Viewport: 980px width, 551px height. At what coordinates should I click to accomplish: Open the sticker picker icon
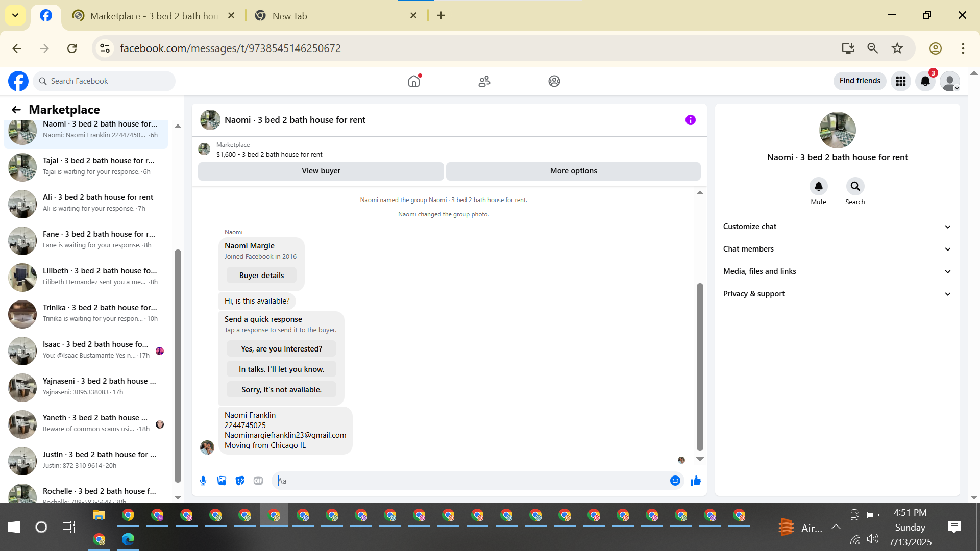point(240,481)
